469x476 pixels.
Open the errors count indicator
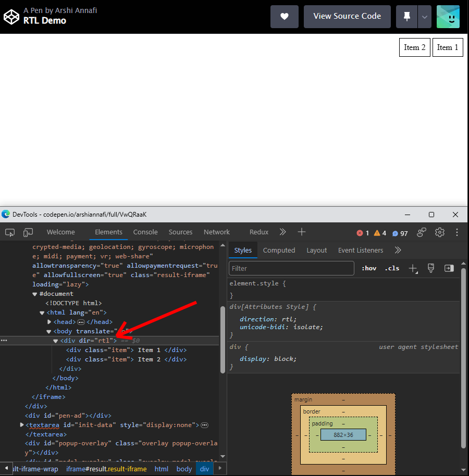pyautogui.click(x=363, y=233)
